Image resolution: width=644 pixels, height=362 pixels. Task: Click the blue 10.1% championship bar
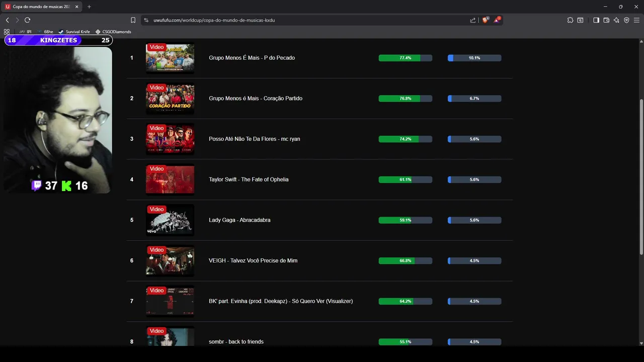pyautogui.click(x=474, y=58)
